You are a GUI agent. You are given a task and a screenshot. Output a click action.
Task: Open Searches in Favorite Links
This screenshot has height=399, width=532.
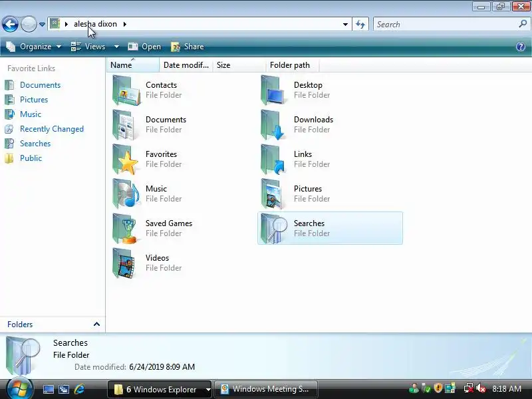tap(35, 144)
